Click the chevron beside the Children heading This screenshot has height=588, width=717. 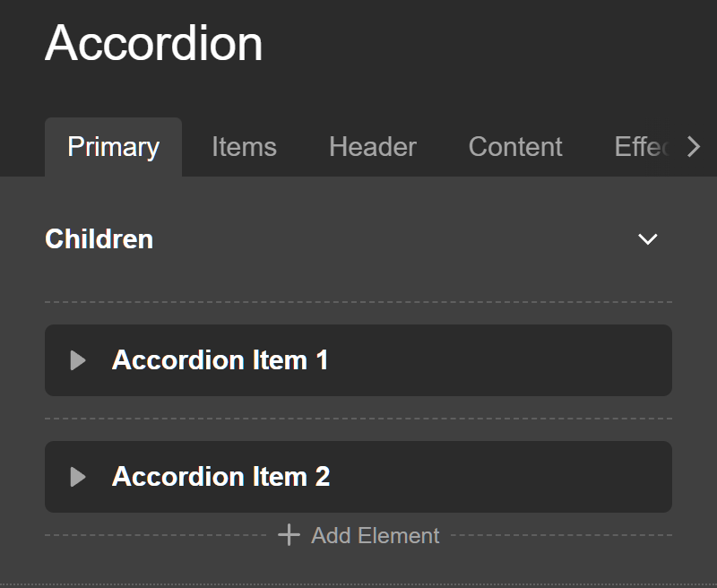point(647,239)
